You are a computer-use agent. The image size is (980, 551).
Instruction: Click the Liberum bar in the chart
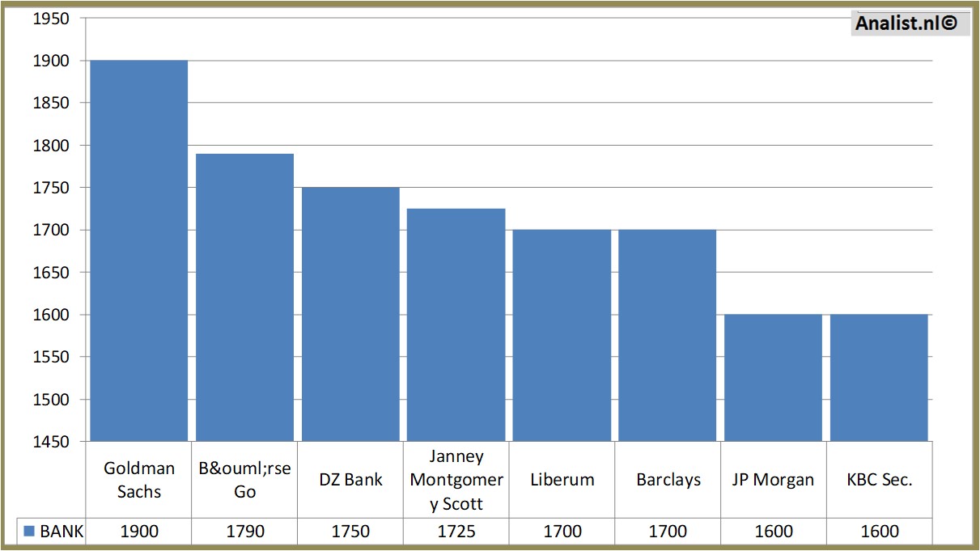[x=562, y=335]
